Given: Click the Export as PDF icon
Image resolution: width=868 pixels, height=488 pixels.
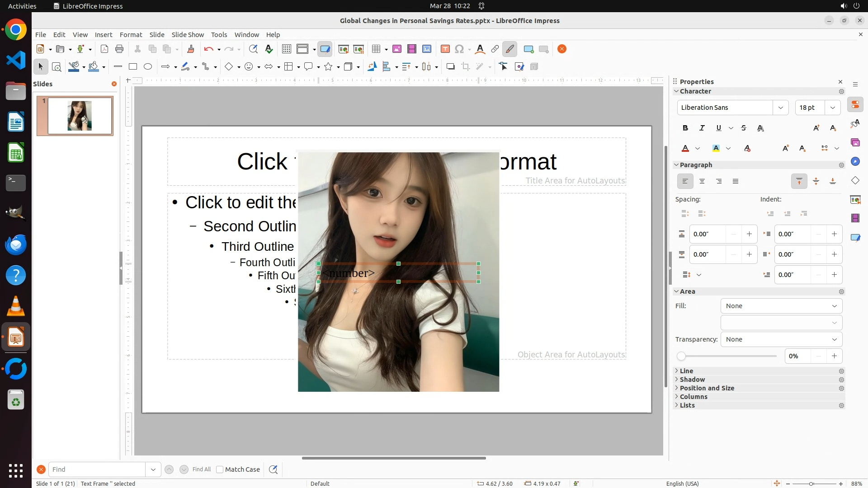Looking at the screenshot, I should click(104, 49).
